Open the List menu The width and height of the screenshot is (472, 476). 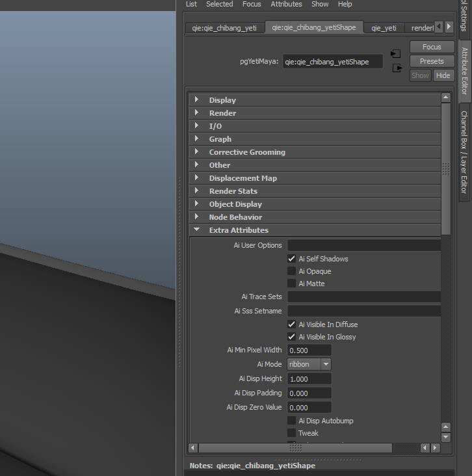point(191,4)
